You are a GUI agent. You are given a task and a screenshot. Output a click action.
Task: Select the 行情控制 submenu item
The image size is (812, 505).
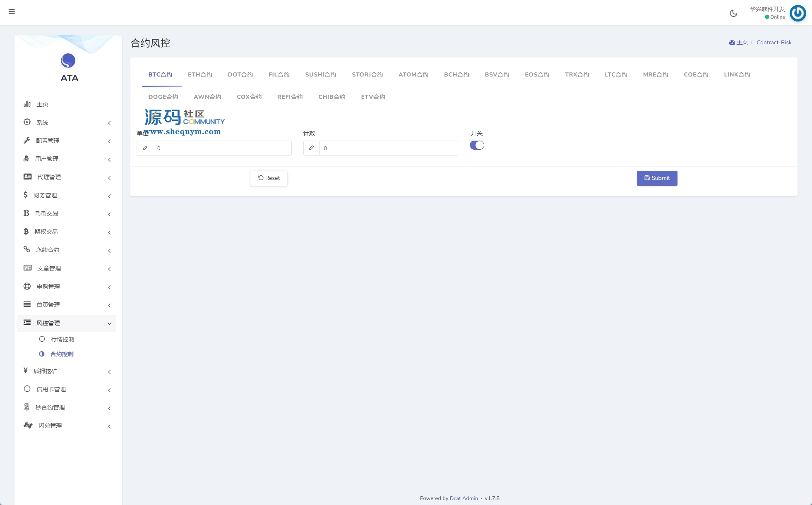tap(62, 339)
